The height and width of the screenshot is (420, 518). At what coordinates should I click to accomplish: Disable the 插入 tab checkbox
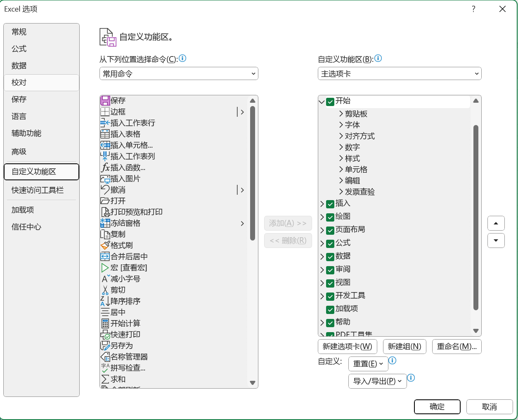pyautogui.click(x=330, y=204)
